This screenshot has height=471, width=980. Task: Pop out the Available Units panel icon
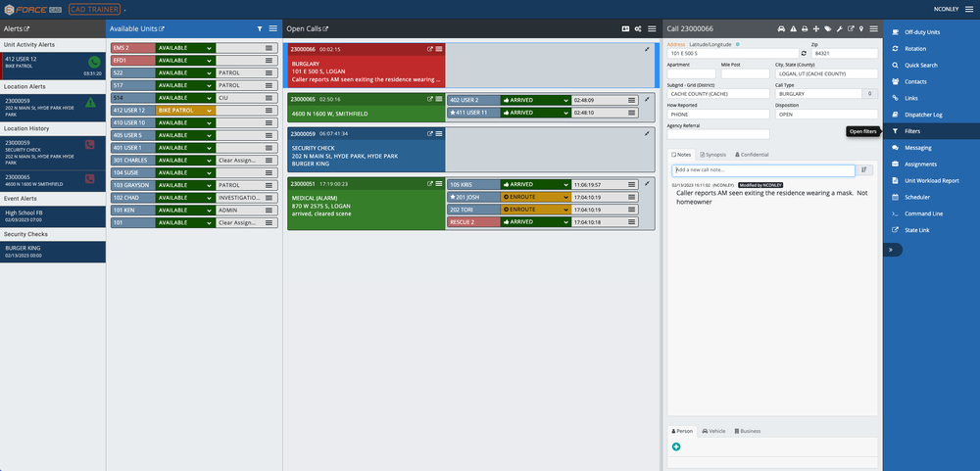click(162, 29)
